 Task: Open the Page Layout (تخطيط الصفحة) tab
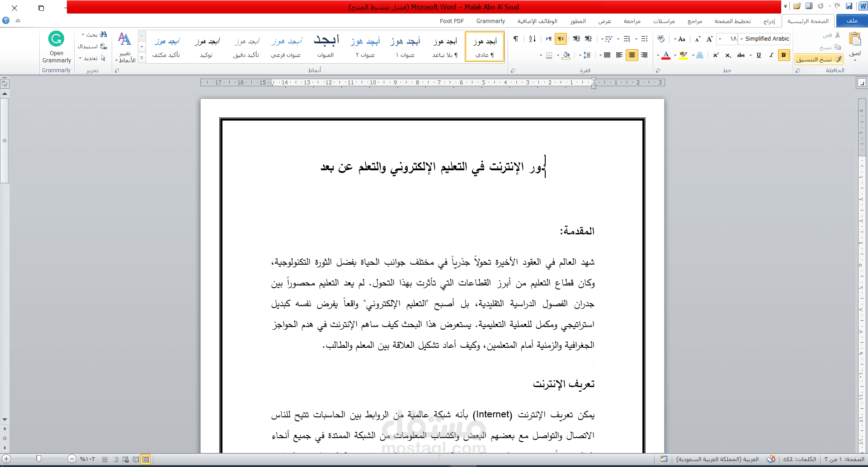(732, 21)
